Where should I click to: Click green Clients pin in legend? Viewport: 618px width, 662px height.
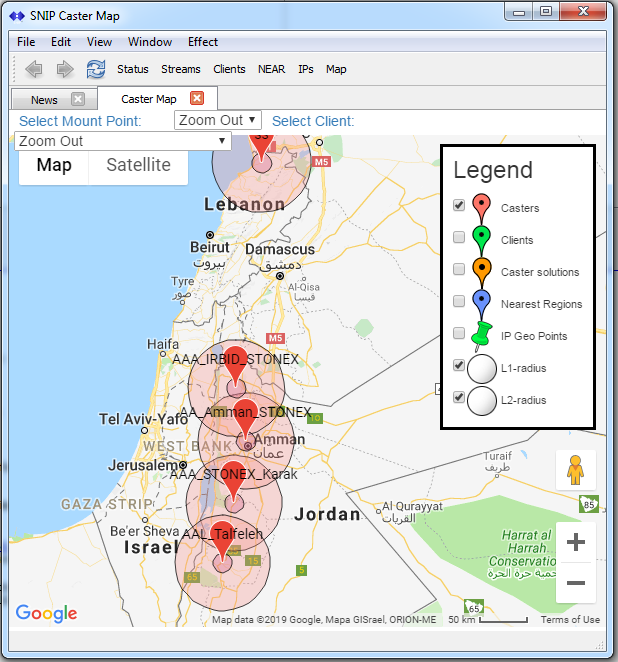click(x=481, y=240)
